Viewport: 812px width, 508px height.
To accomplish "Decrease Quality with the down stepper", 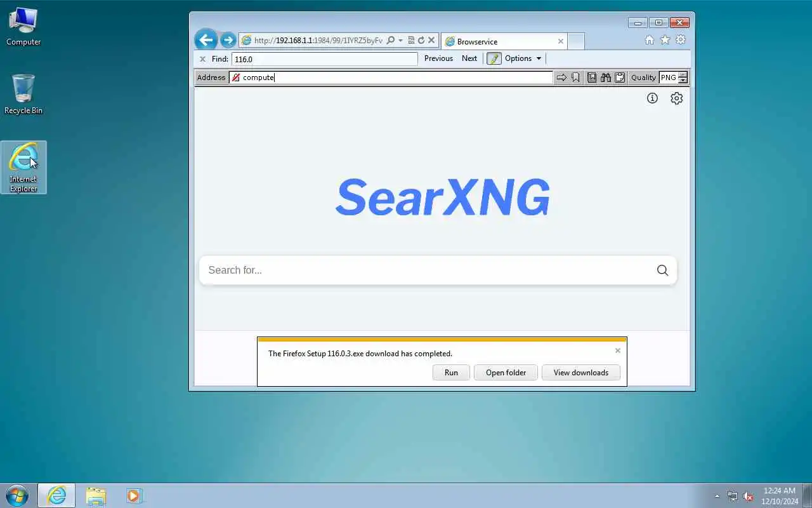I will pyautogui.click(x=683, y=81).
